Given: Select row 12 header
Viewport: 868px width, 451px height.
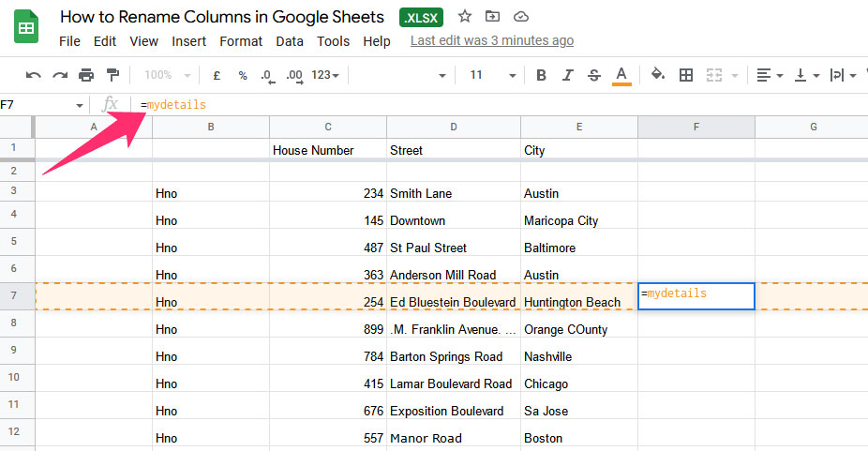Looking at the screenshot, I should click(17, 432).
